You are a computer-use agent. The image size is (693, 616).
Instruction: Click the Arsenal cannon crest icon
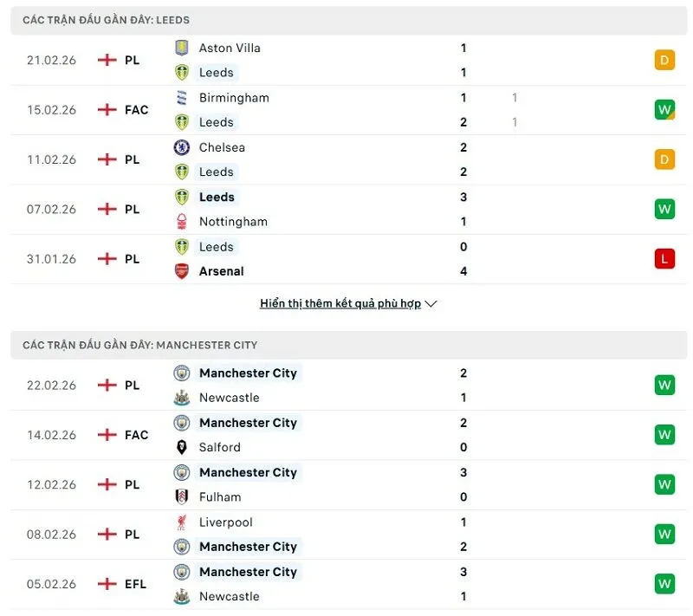click(182, 271)
